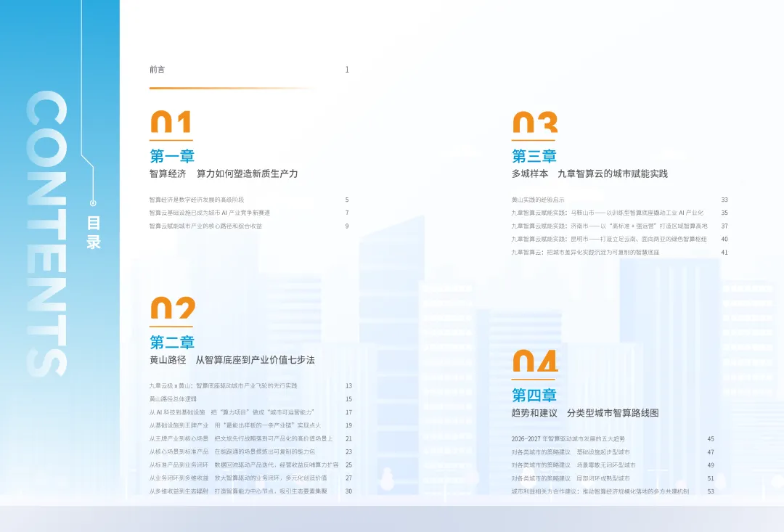The width and height of the screenshot is (784, 532).
Task: Click page number 1 beside 前言
Action: [347, 70]
